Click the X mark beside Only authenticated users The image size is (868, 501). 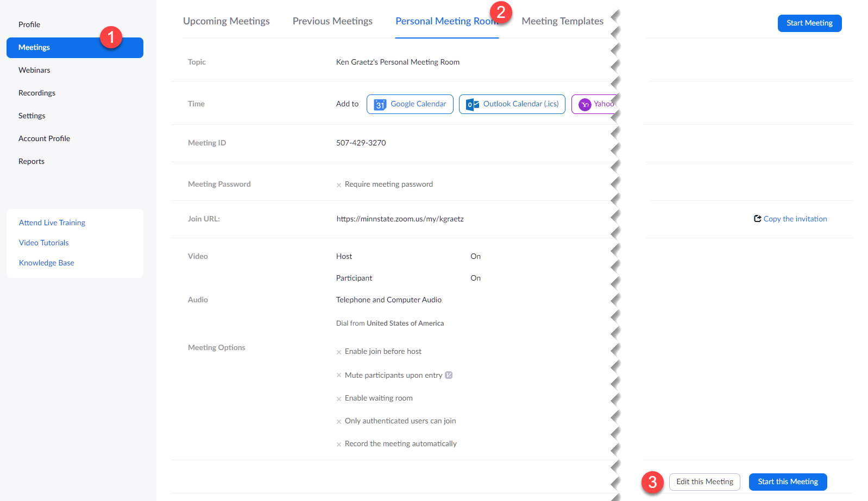[x=339, y=422]
